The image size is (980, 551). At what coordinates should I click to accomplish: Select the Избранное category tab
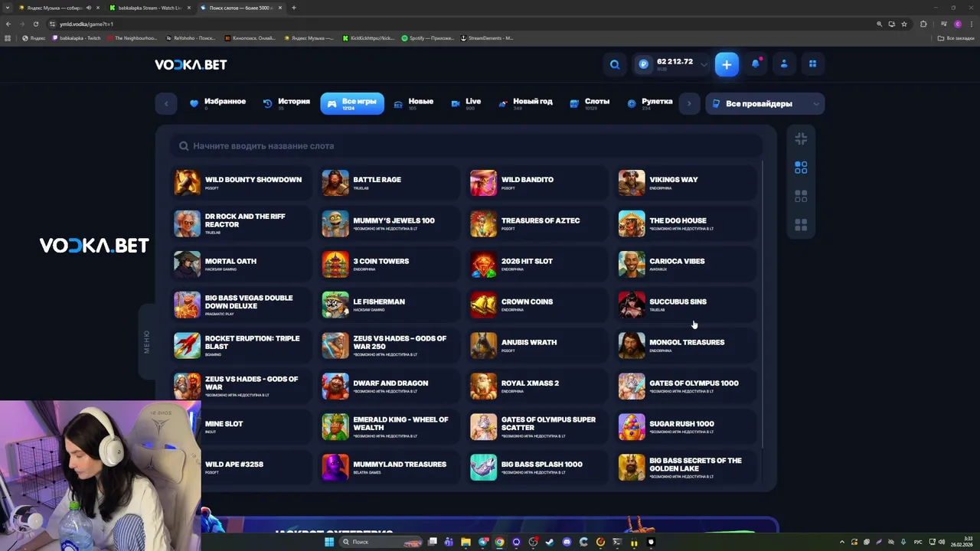[x=217, y=103]
